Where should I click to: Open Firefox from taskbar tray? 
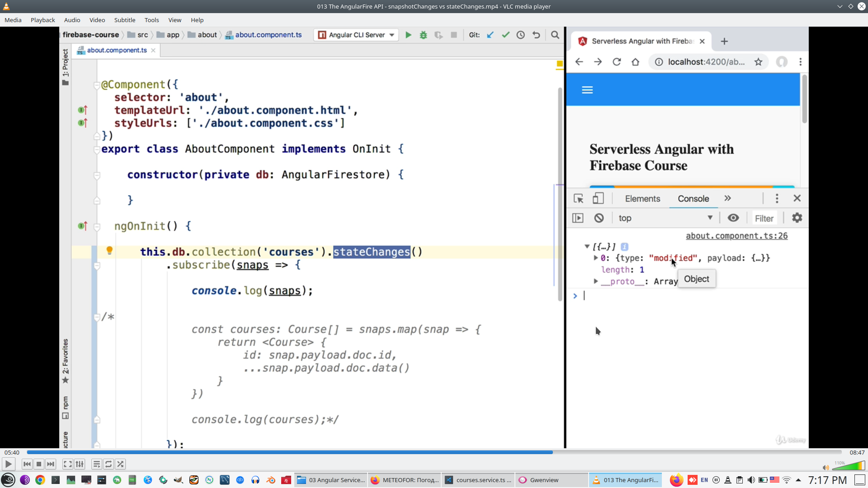(x=676, y=480)
